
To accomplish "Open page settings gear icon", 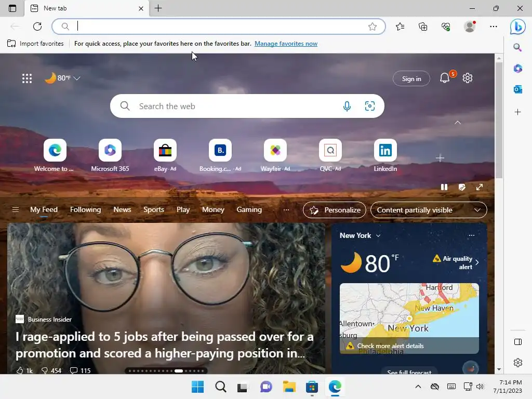I will click(x=468, y=78).
